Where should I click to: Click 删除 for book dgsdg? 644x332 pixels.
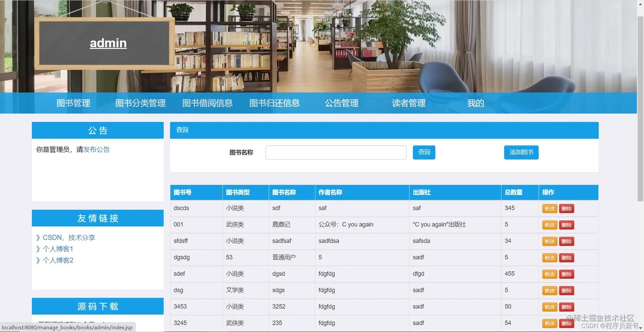pos(566,258)
